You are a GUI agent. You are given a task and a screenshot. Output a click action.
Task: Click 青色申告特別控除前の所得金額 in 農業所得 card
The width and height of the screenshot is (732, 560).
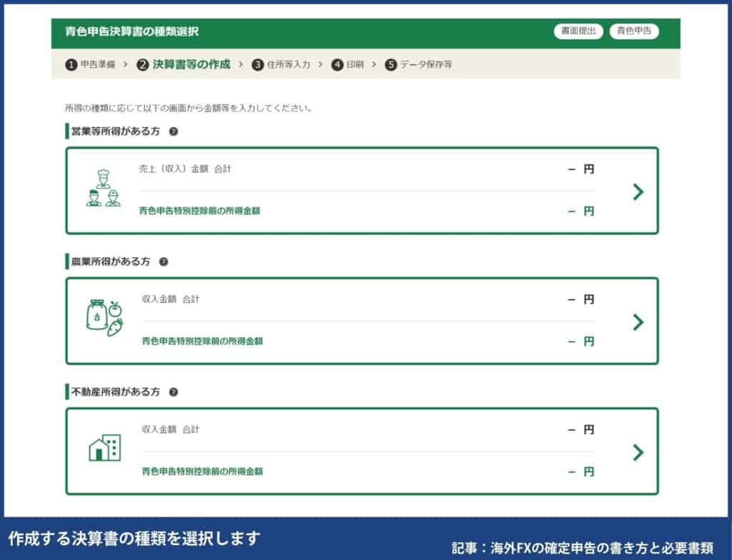point(202,341)
